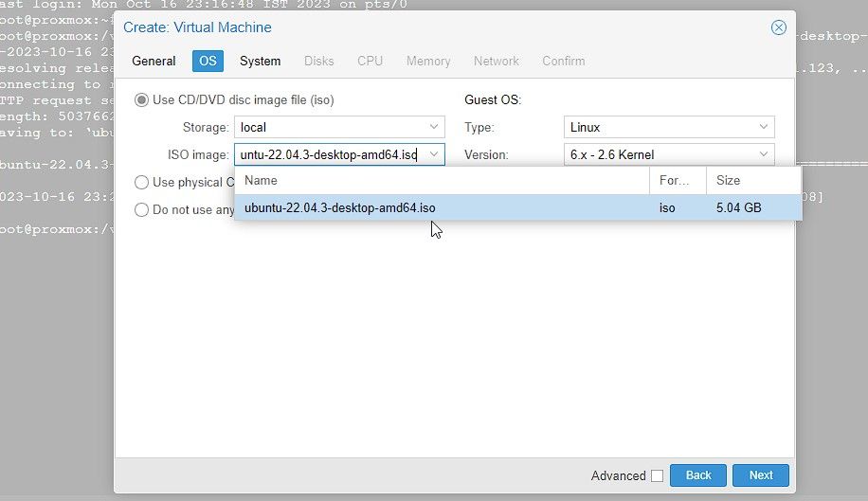
Task: Select Use CD/DVD disc image file radio
Action: pyautogui.click(x=142, y=99)
